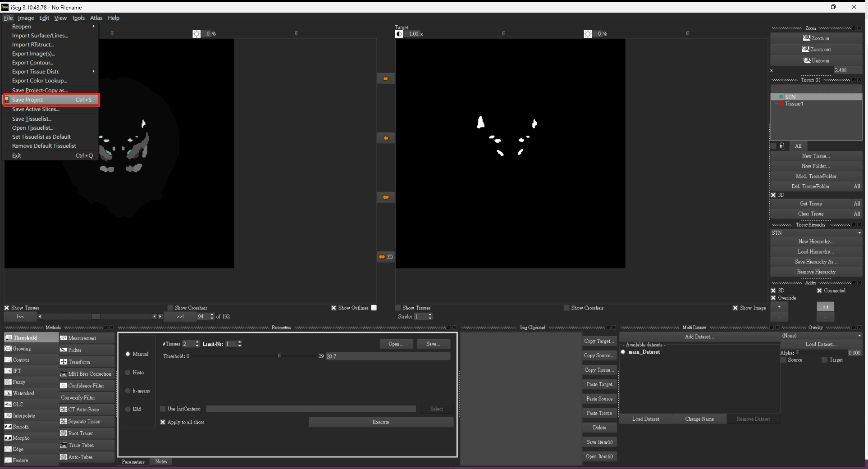Click the Zoom in button icon
Screen dimensions: 868x469
click(807, 38)
